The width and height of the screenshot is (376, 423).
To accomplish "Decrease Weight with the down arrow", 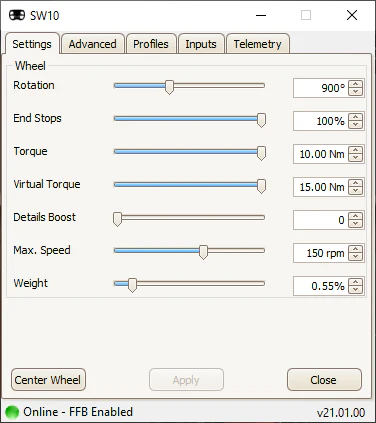I will [356, 290].
